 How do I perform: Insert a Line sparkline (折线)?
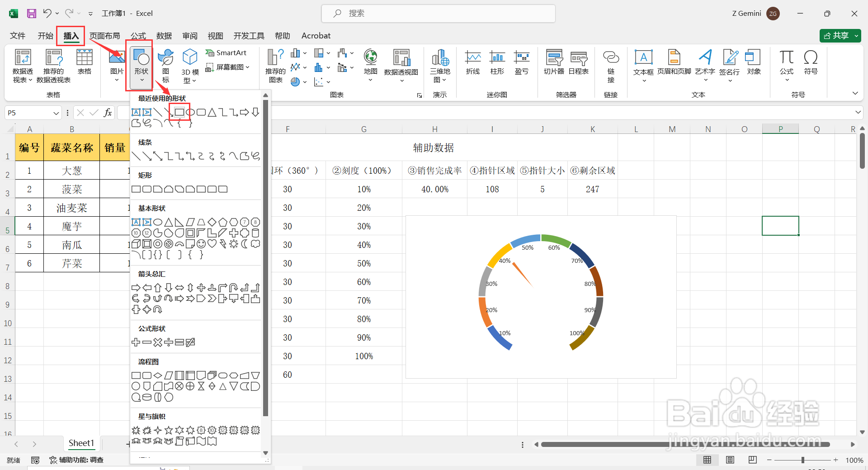point(473,62)
